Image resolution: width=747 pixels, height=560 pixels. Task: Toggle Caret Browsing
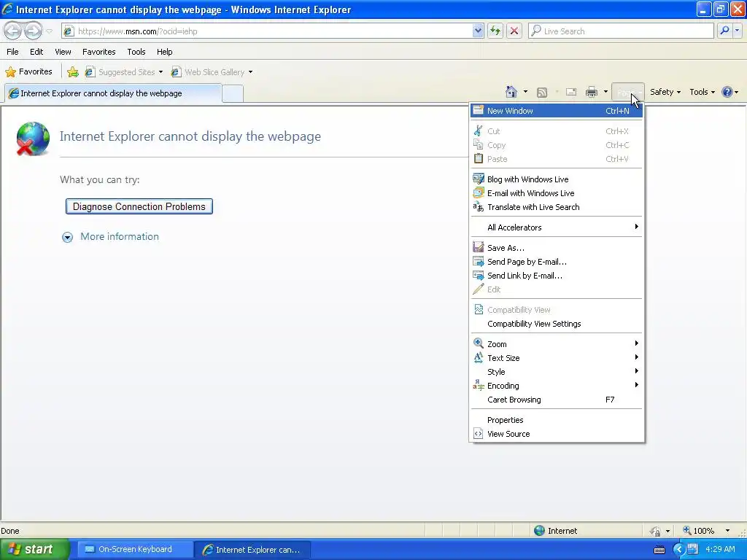tap(557, 399)
